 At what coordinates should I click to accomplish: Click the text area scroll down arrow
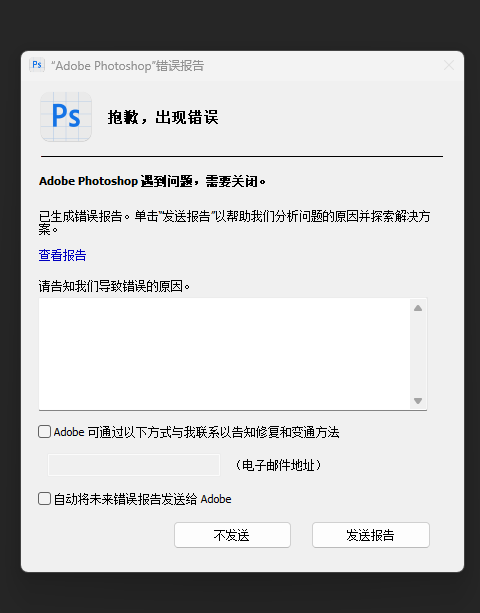point(418,401)
